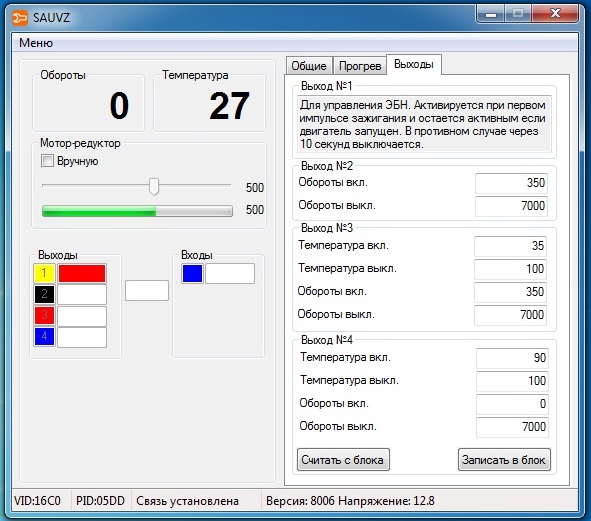Enable the Вручную checkbox
This screenshot has width=591, height=521.
47,161
